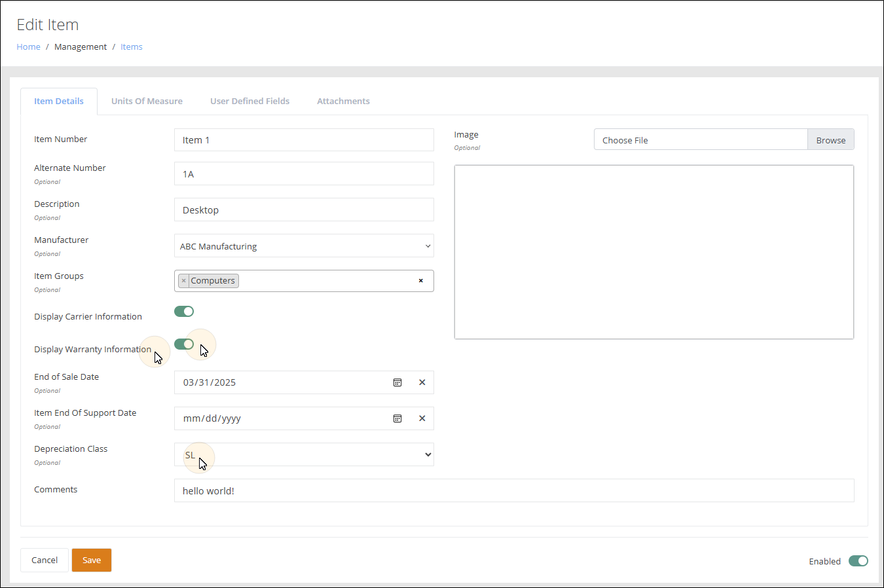This screenshot has height=588, width=884.
Task: Toggle Display Carrier Information switch
Action: [184, 311]
